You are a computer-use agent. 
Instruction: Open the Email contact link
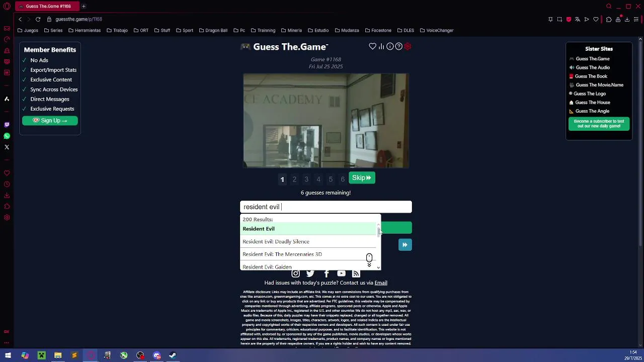pos(381,283)
